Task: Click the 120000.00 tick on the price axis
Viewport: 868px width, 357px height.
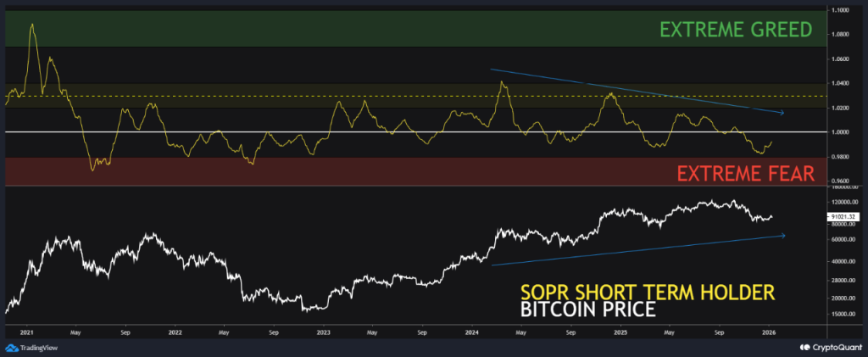Action: pyautogui.click(x=842, y=203)
